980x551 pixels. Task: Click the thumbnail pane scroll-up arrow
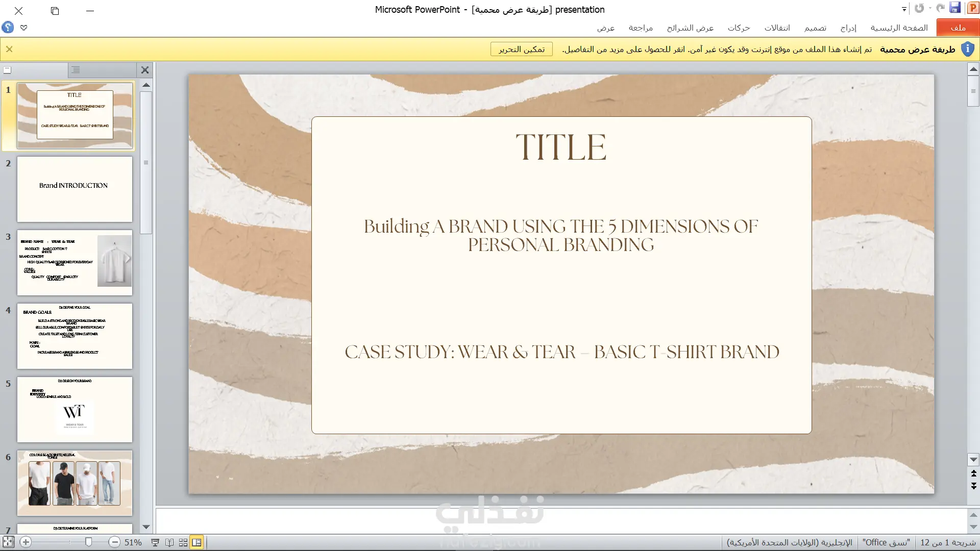tap(146, 85)
